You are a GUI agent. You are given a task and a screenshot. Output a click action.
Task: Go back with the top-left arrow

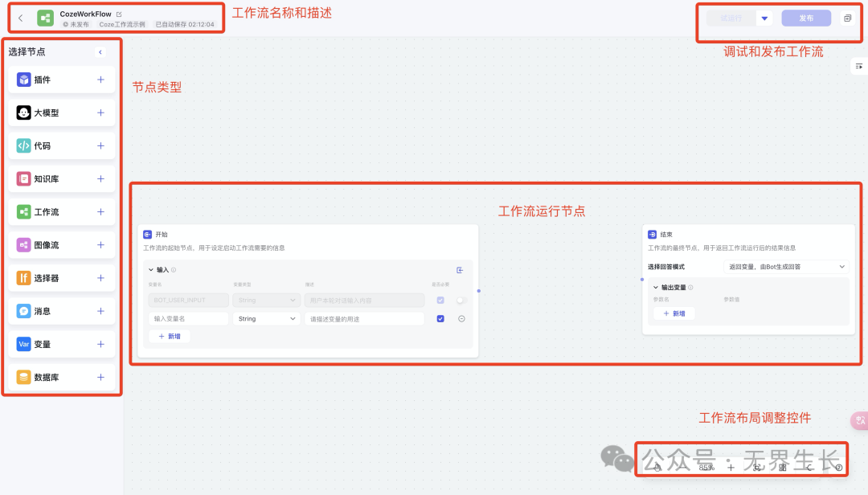pyautogui.click(x=20, y=18)
